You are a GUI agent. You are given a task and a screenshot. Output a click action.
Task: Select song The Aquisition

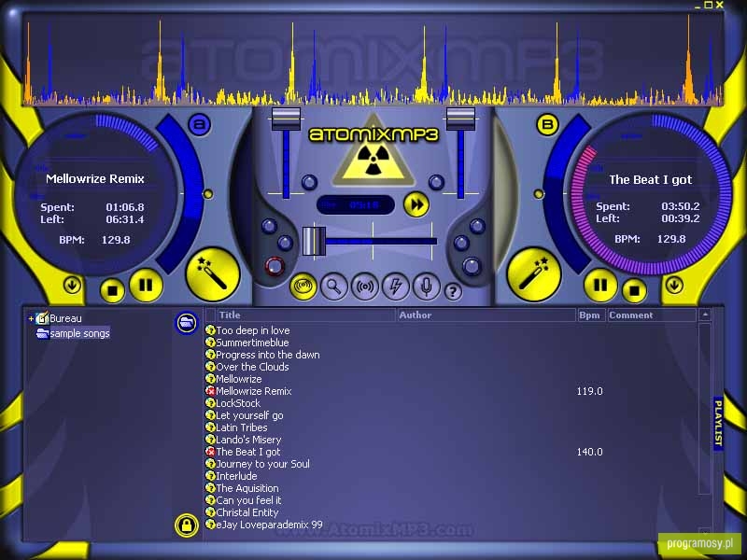click(x=247, y=488)
